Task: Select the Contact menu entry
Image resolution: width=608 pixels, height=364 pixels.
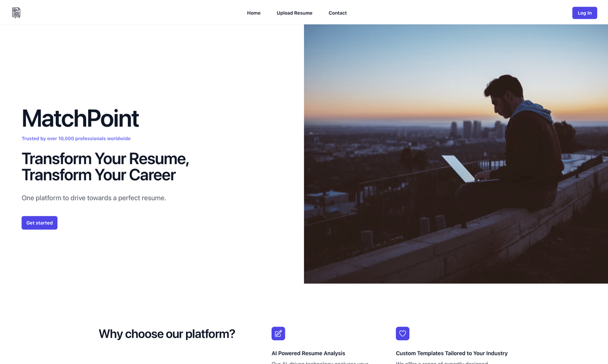Action: [x=337, y=13]
